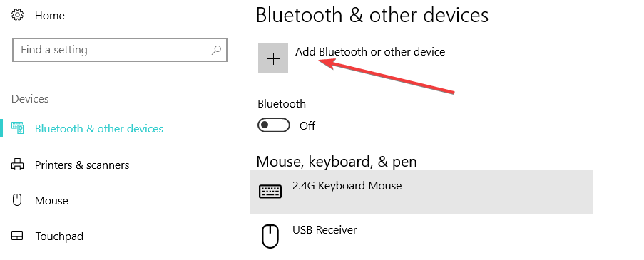The height and width of the screenshot is (260, 644).
Task: Click the plus button to add device
Action: pyautogui.click(x=273, y=58)
